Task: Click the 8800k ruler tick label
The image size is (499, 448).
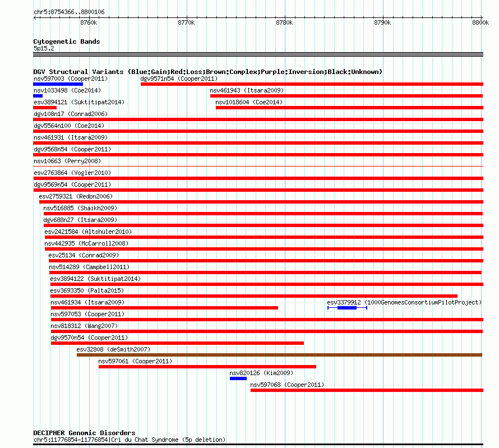Action: pos(480,22)
